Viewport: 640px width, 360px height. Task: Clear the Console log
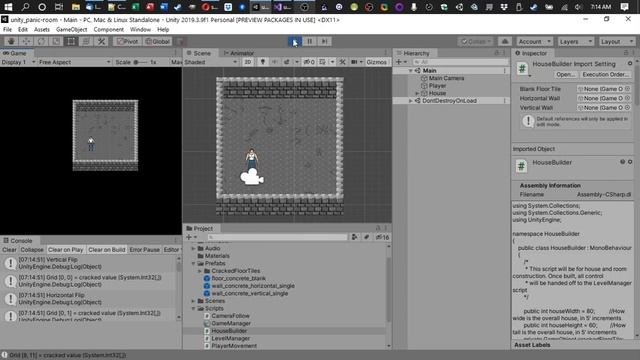tap(9, 250)
